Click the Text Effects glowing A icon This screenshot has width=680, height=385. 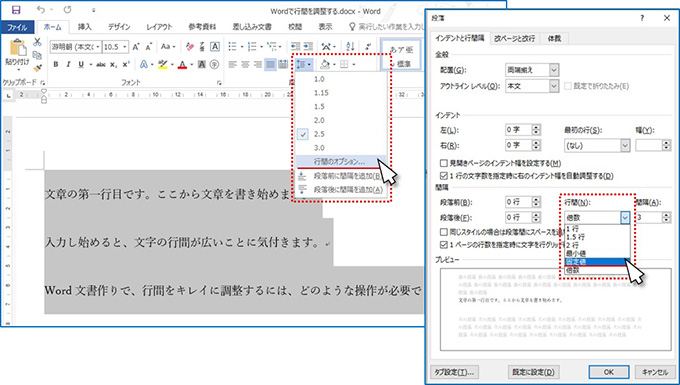click(x=144, y=65)
